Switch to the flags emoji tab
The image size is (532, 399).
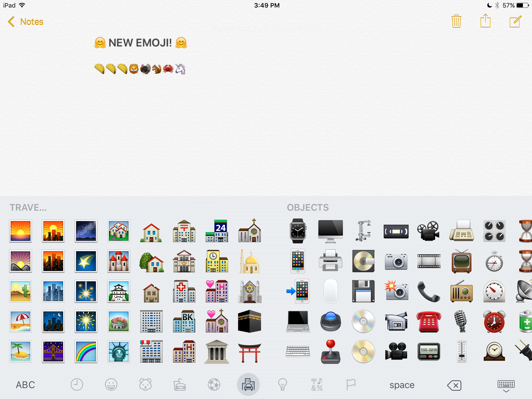(x=351, y=385)
